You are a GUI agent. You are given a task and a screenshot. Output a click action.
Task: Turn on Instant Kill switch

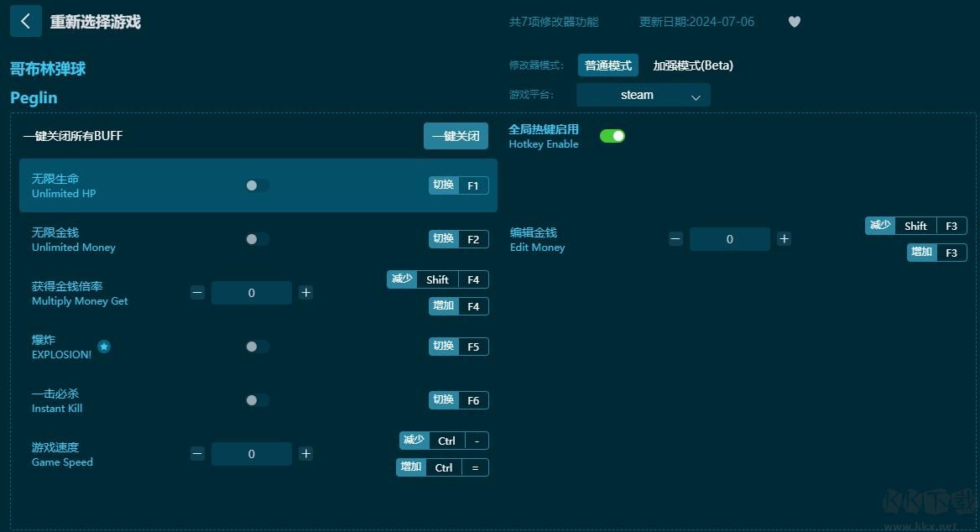[x=257, y=401]
